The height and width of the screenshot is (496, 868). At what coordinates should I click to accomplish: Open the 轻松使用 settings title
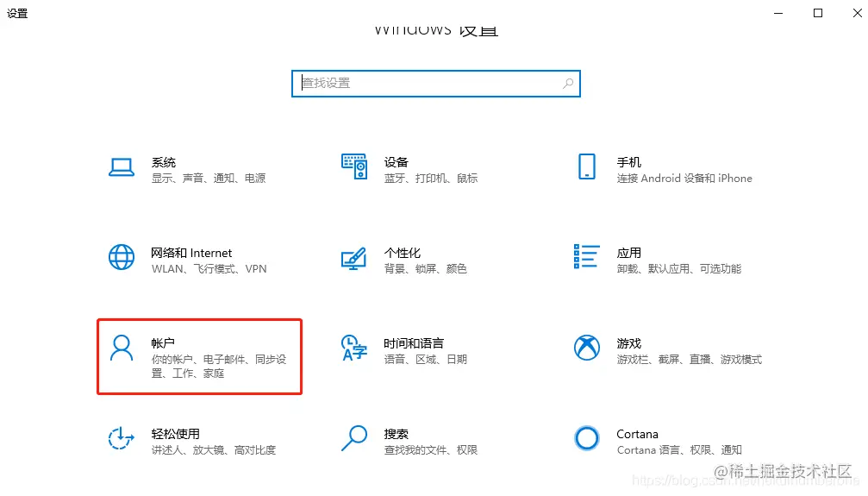176,434
